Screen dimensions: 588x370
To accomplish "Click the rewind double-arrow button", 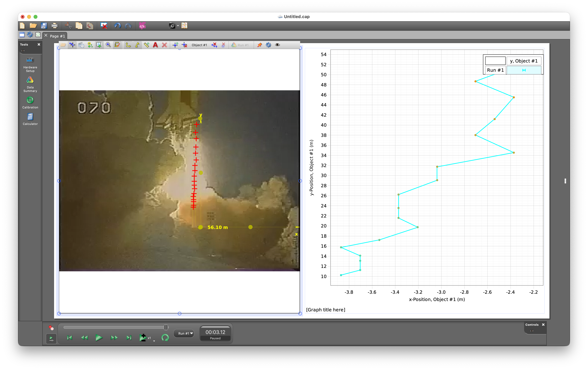I will [85, 338].
